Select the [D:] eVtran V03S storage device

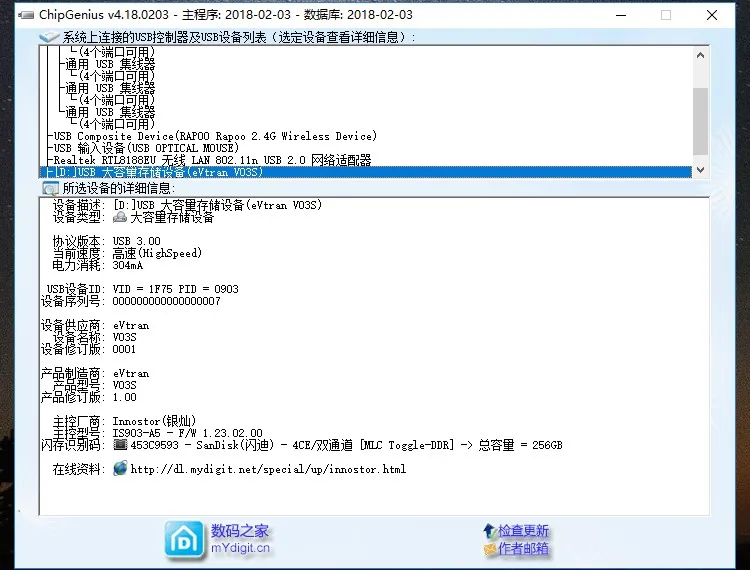pyautogui.click(x=365, y=172)
